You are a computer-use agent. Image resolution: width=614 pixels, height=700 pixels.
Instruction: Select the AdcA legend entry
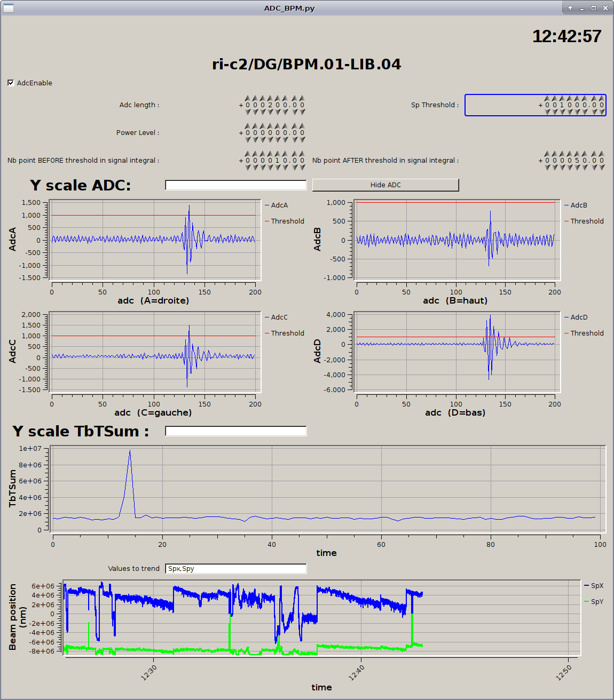[x=279, y=205]
